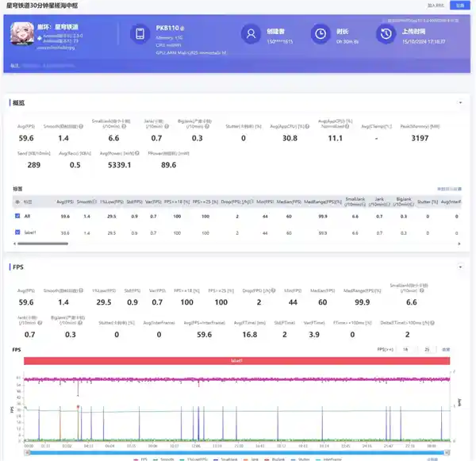This screenshot has height=461, width=476.
Task: Open help icon beside Avg(AppCPU) Normalized metric
Action: click(347, 126)
